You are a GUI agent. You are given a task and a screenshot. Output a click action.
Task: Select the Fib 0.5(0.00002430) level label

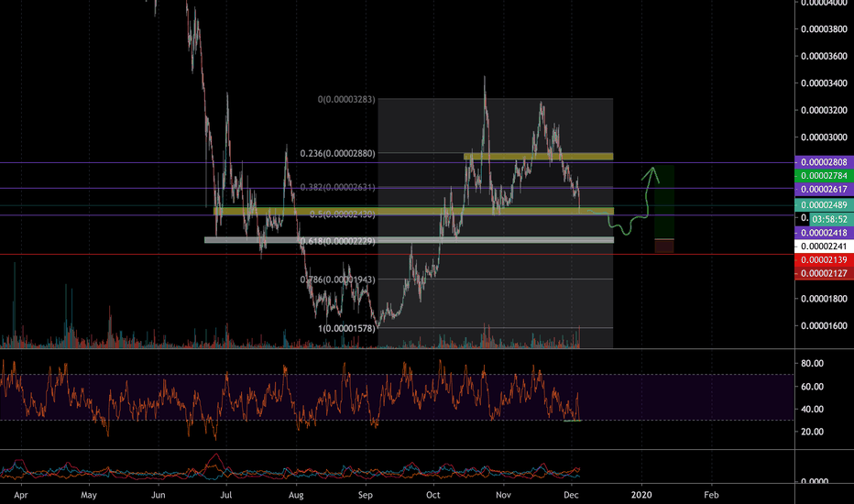343,214
